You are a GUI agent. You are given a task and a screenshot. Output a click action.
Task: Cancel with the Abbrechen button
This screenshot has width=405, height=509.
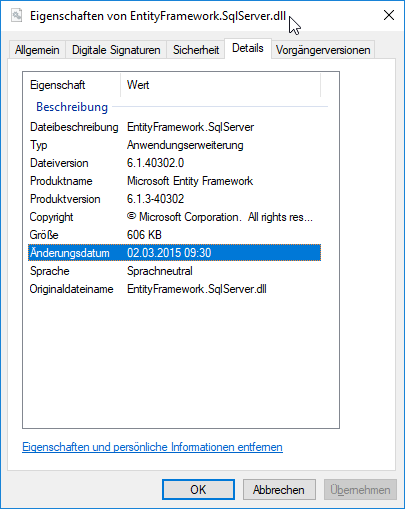[279, 490]
